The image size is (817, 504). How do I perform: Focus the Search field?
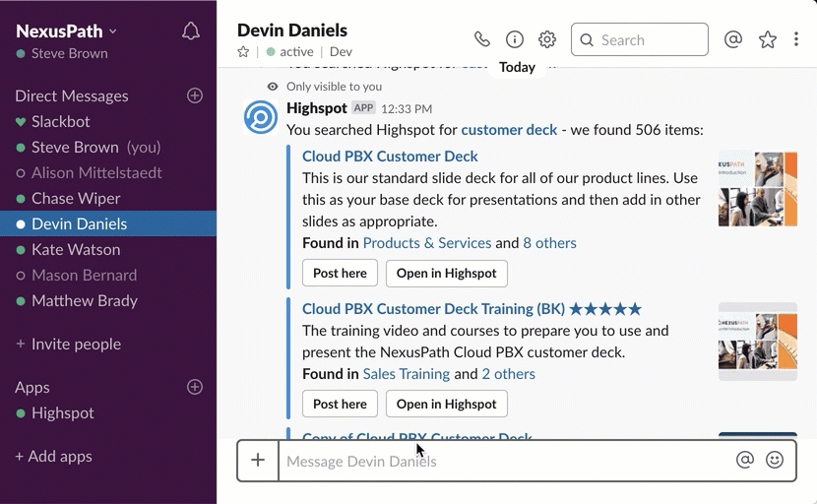click(x=639, y=39)
